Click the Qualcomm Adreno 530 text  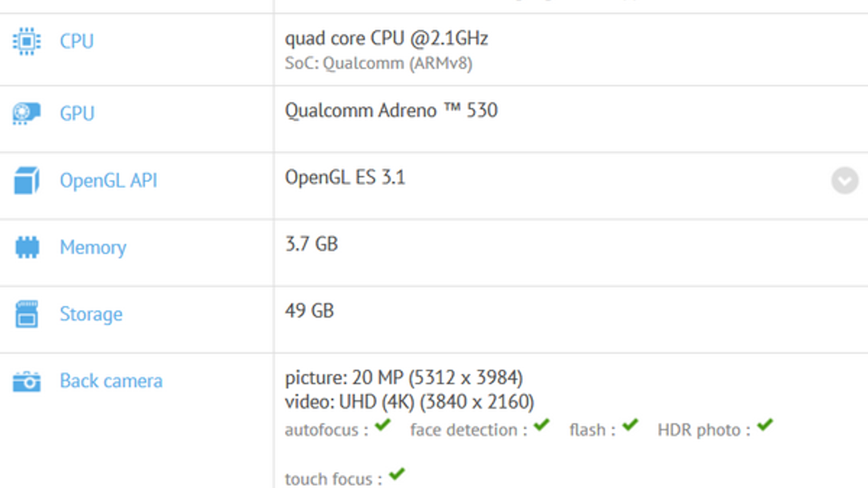[391, 111]
